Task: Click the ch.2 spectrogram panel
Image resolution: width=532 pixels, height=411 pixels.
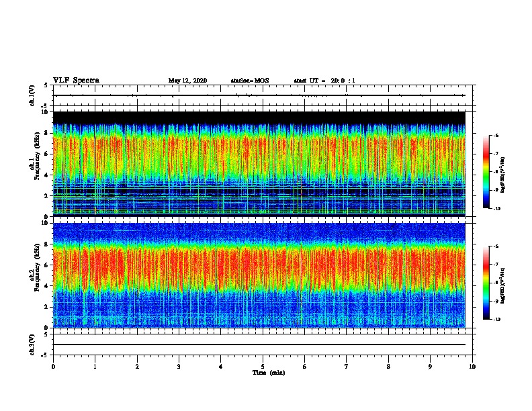Action: [x=259, y=275]
